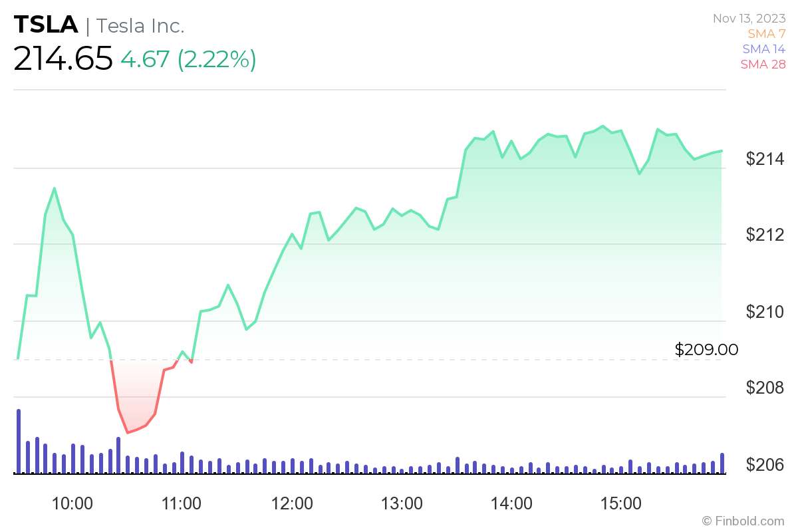Click the 214.65 current price
This screenshot has width=798, height=532.
pos(63,59)
